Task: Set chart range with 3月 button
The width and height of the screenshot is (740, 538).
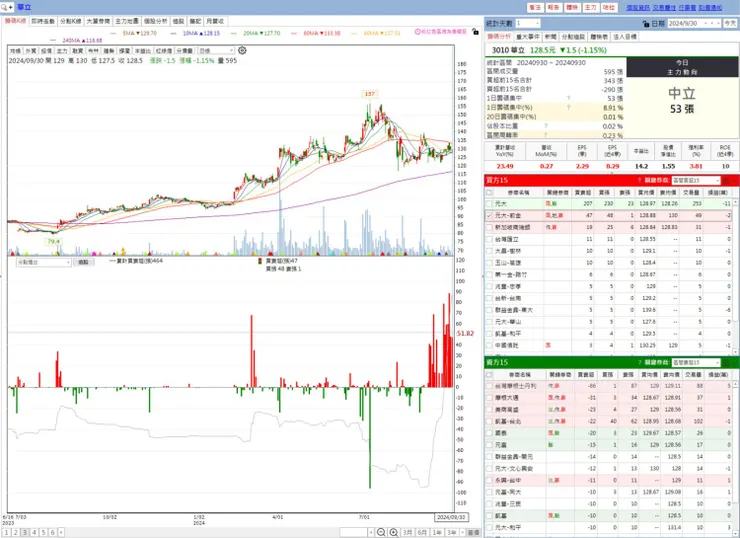Action: pos(407,532)
